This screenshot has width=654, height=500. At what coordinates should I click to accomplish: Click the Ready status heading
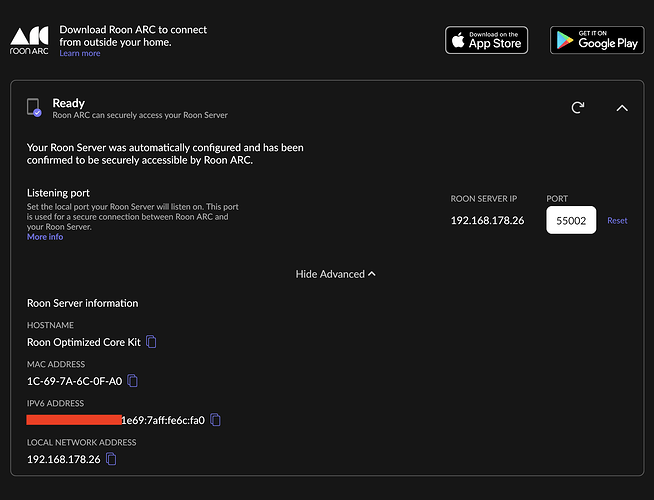point(69,102)
